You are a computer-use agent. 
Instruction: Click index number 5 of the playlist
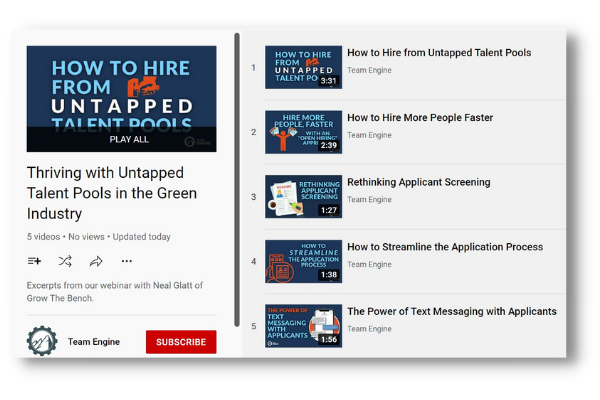253,326
